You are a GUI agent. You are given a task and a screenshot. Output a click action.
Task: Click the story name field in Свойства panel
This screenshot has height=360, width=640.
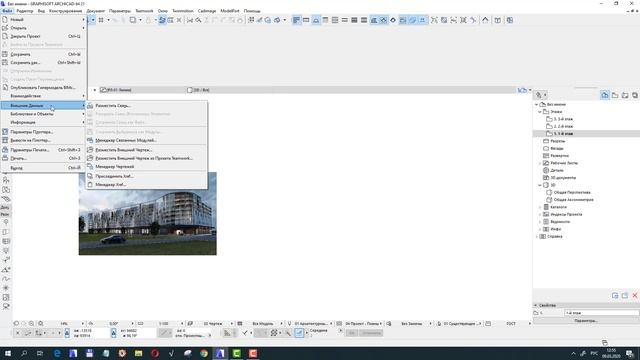click(601, 313)
